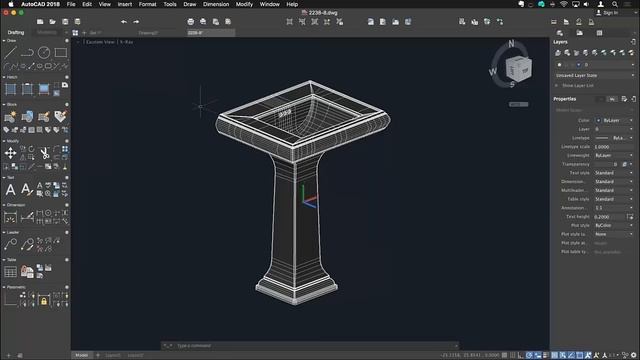Switch to the Drafting workspace tab
Screen dimensions: 640x360
tap(16, 33)
